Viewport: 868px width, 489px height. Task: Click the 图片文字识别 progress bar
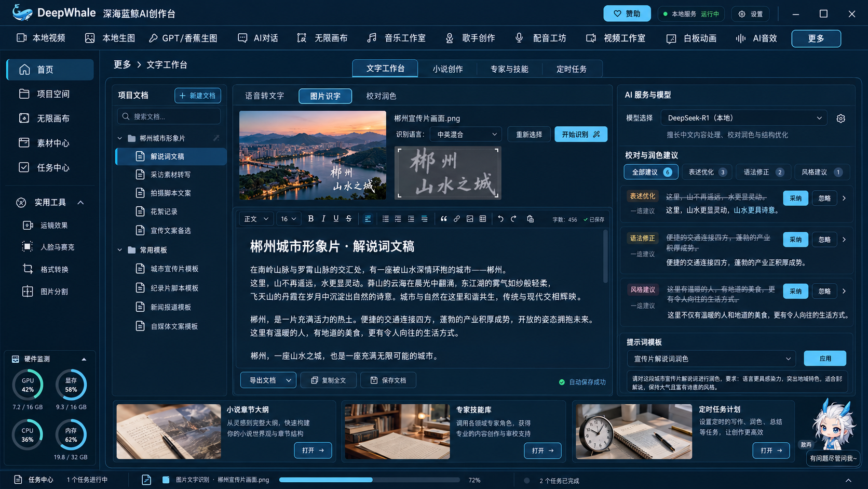pos(370,480)
